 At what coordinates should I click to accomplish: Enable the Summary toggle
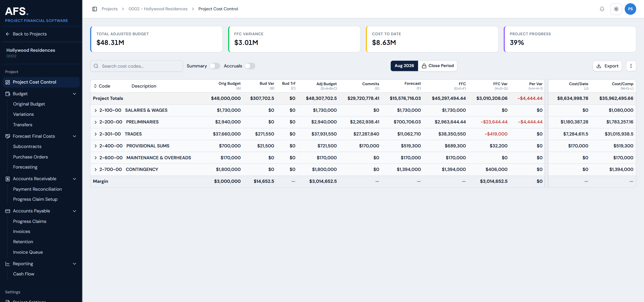(215, 66)
